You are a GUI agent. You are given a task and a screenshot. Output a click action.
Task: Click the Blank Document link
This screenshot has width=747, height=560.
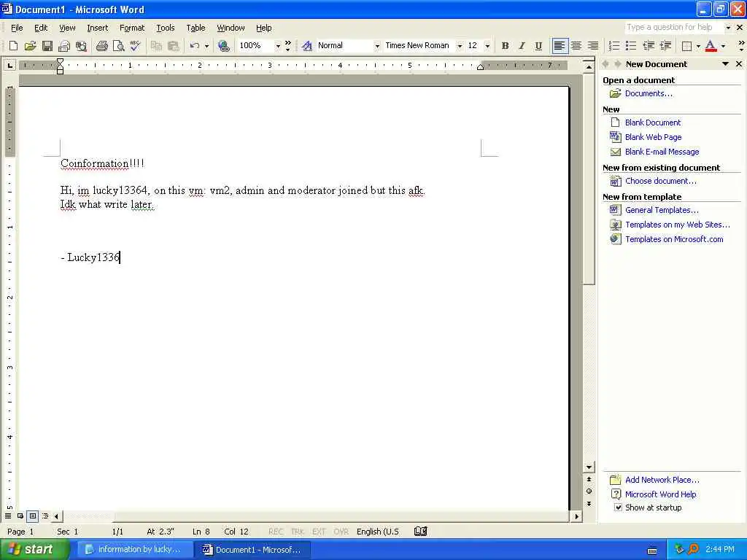click(653, 122)
